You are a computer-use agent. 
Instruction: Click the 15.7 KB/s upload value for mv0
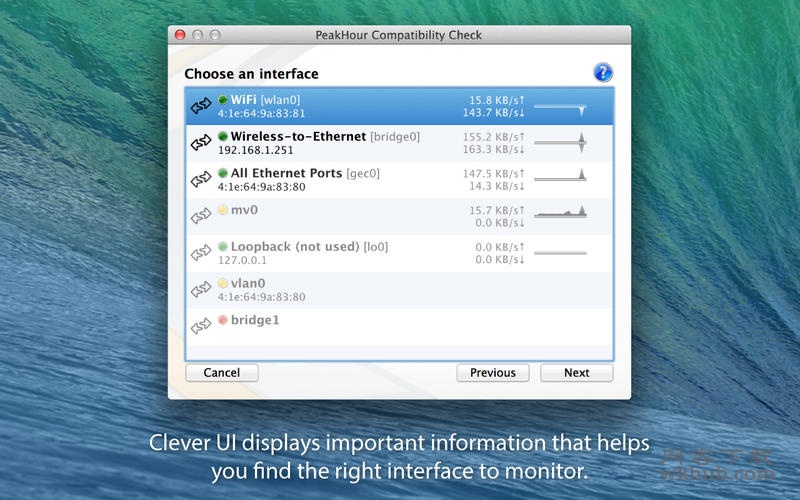pos(496,210)
